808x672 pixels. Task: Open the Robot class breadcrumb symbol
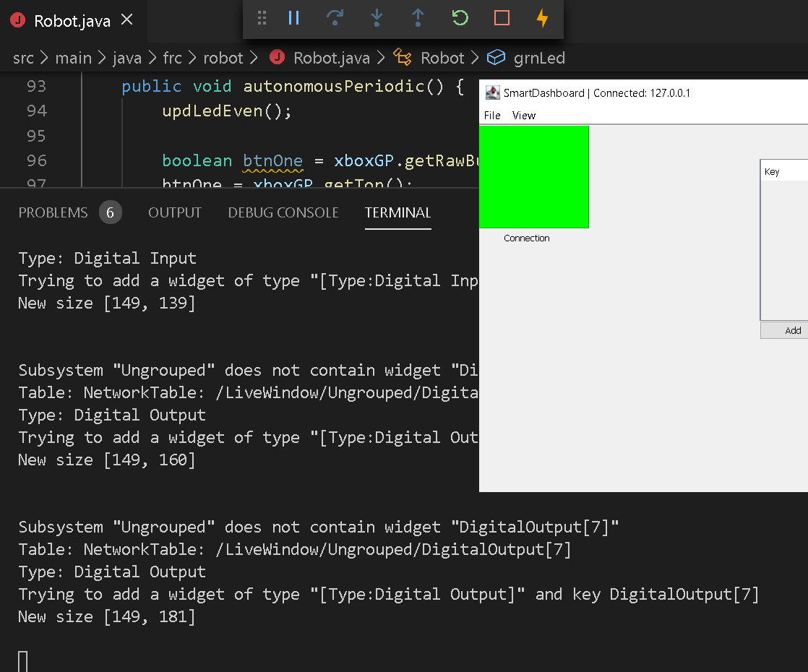(x=442, y=58)
